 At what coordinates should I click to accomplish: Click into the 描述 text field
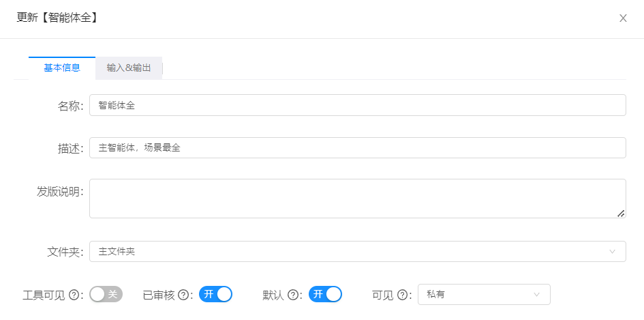coord(358,147)
